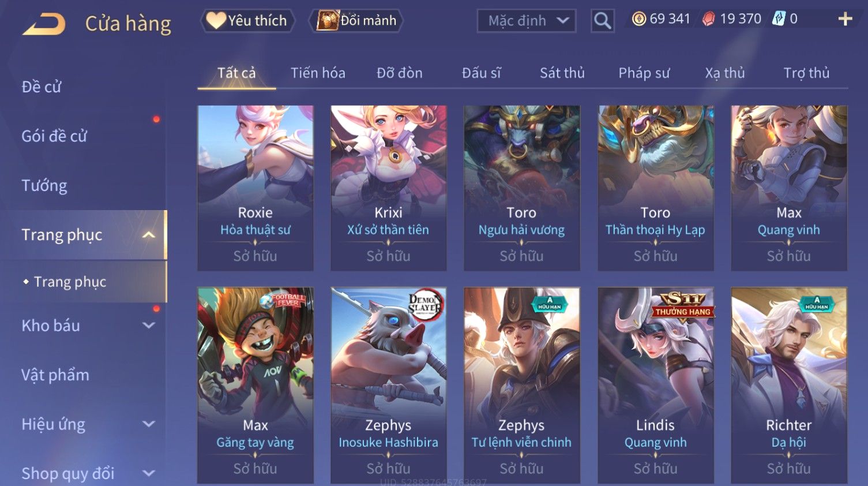The height and width of the screenshot is (486, 868).
Task: Select Zephys Inosuke Hashibira skin card
Action: 388,385
